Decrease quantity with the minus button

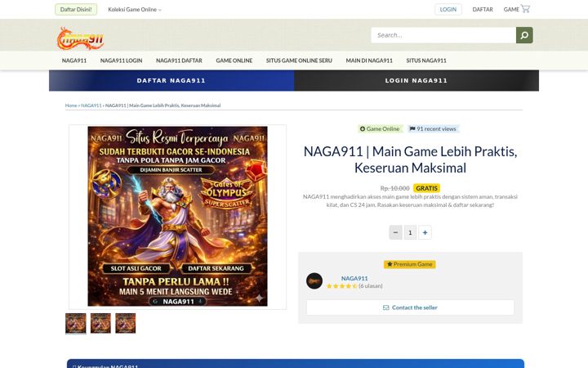coord(395,232)
